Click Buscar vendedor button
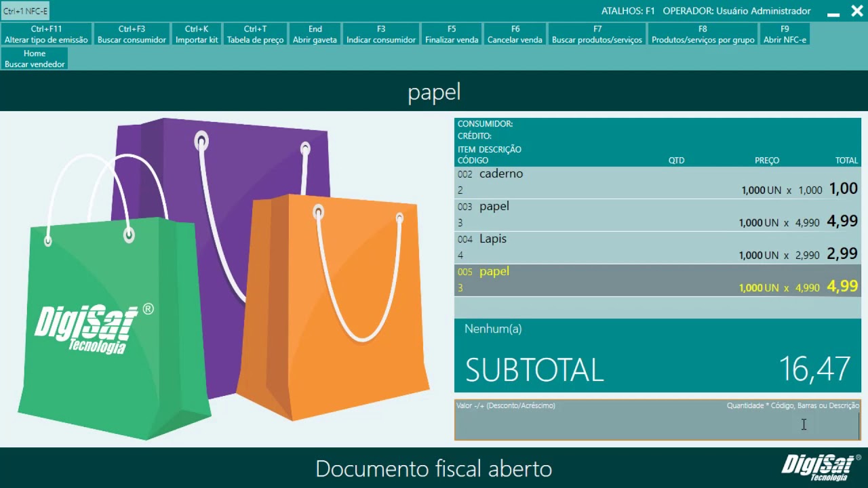Viewport: 868px width, 488px height. click(x=35, y=59)
